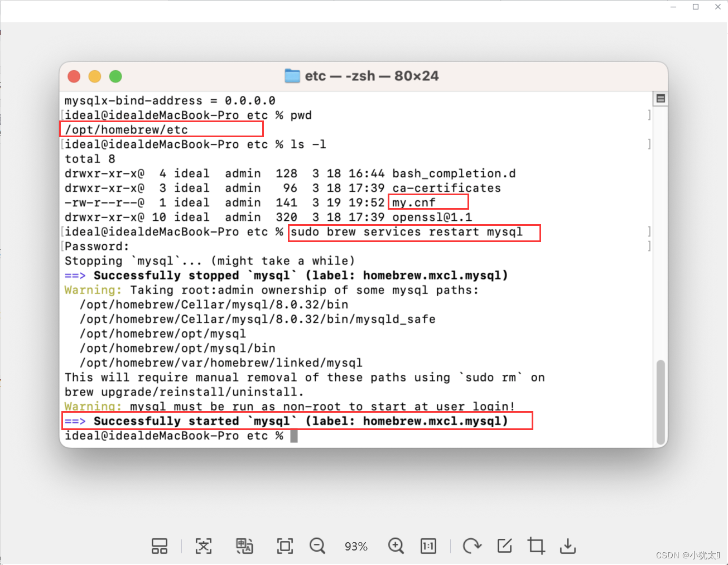Show image at 1:1 actual size
The image size is (728, 565).
[428, 546]
